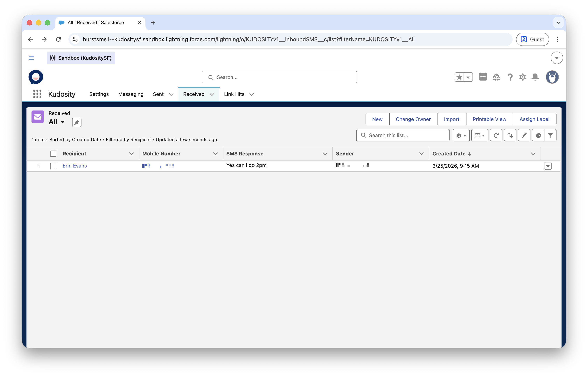Open the Settings tab

coord(99,94)
